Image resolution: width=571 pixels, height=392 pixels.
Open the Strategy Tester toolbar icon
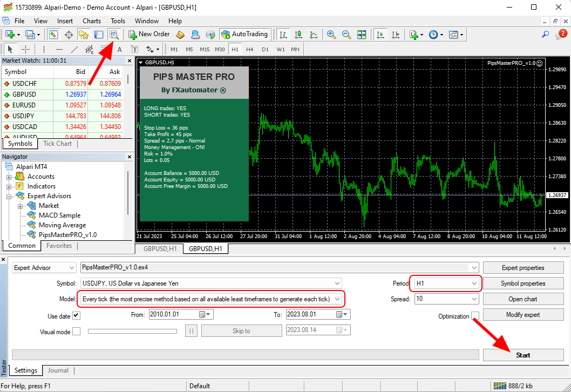pyautogui.click(x=114, y=35)
